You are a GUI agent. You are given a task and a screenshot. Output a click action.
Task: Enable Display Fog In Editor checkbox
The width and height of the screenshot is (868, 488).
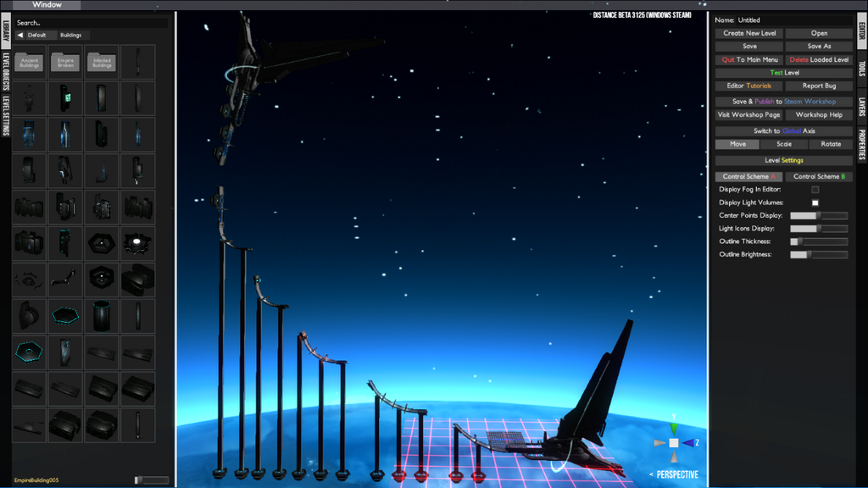815,190
